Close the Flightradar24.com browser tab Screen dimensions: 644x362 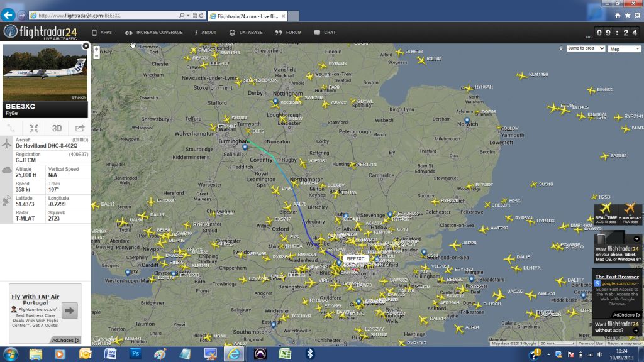(x=283, y=16)
